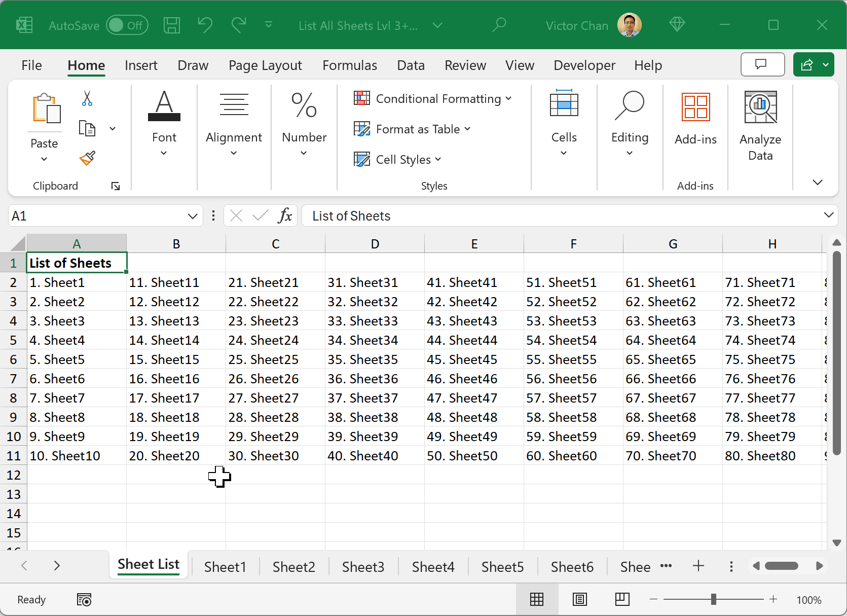Open the Sheet3 worksheet tab
The image size is (847, 616).
[x=363, y=566]
